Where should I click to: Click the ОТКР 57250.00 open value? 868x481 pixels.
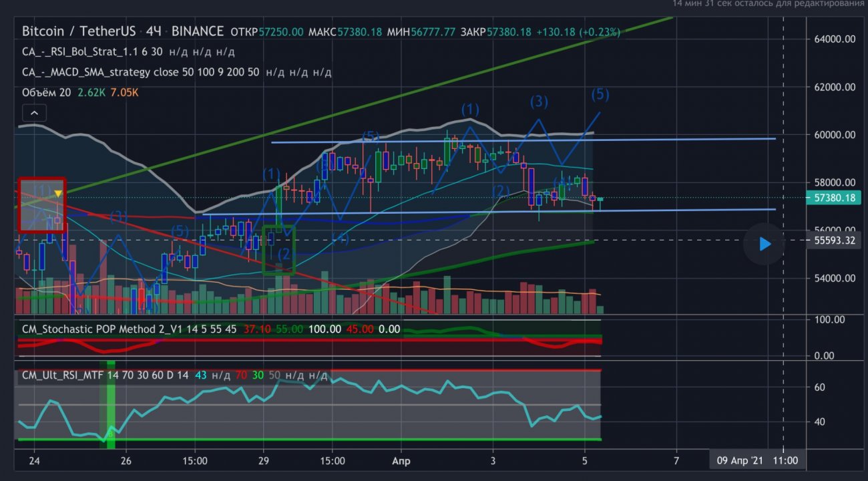coord(266,31)
